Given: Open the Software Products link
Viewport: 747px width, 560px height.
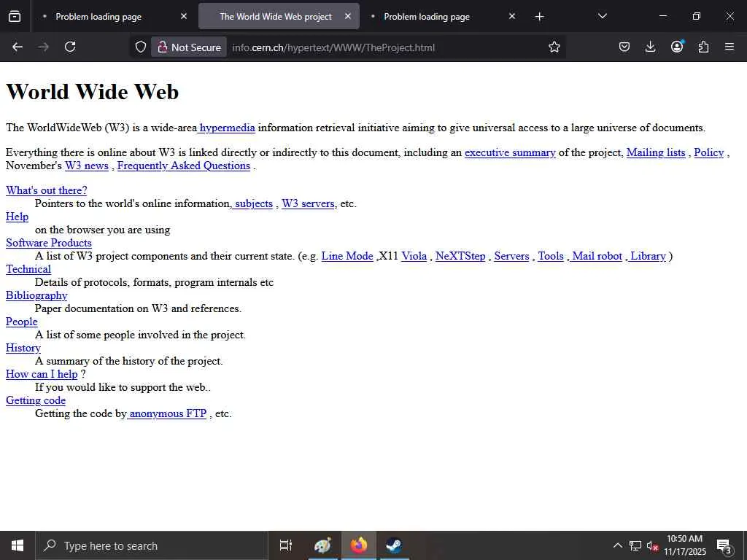Looking at the screenshot, I should click(x=49, y=243).
